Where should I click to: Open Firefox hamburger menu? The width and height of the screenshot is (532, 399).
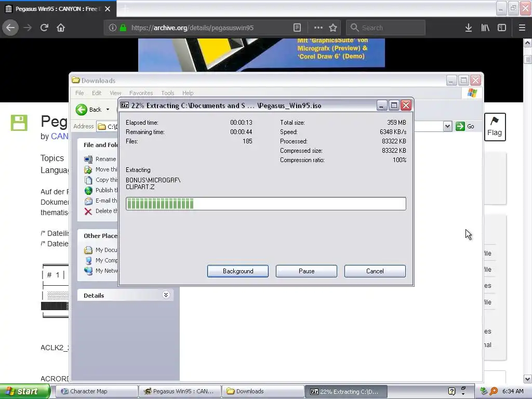coord(522,28)
